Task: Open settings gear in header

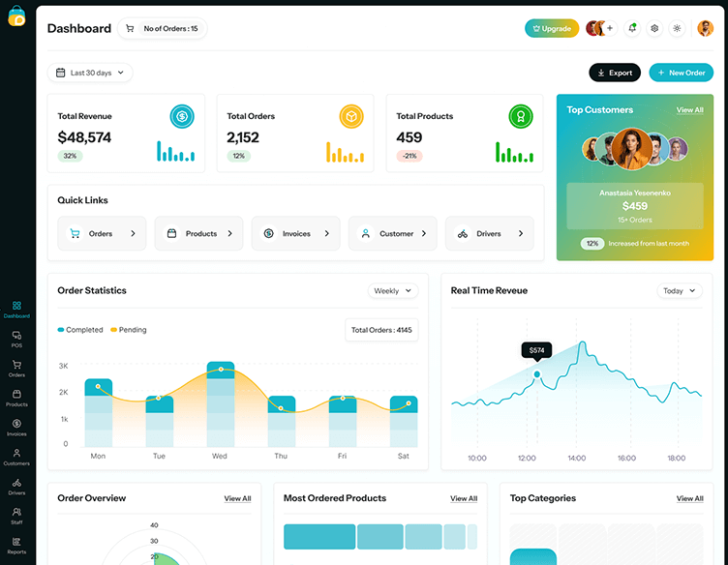Action: click(x=654, y=28)
